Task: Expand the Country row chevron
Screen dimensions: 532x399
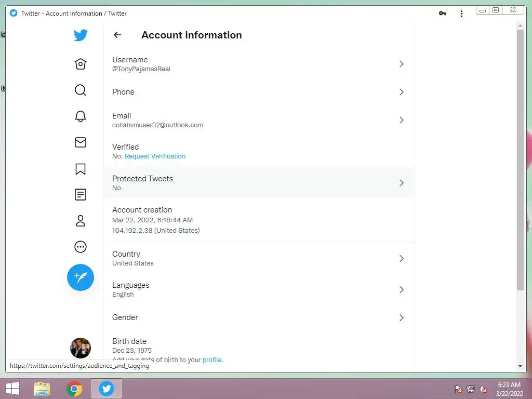Action: [x=402, y=259]
